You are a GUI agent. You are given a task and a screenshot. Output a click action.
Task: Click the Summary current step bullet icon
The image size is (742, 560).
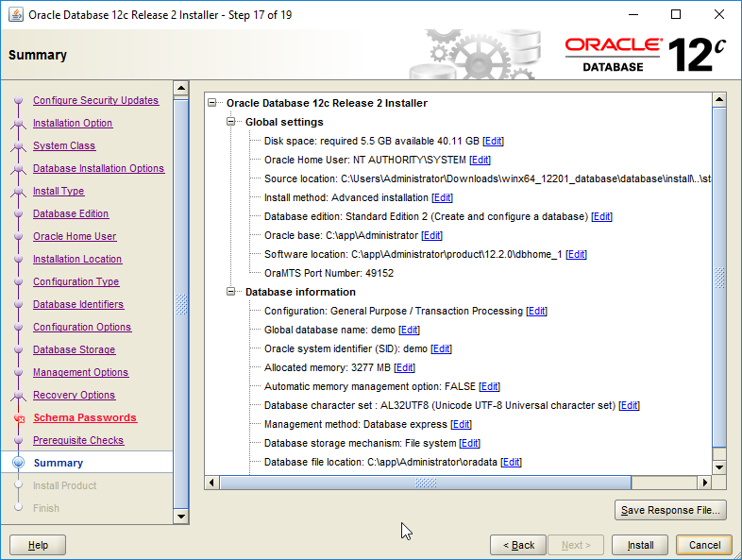(19, 463)
